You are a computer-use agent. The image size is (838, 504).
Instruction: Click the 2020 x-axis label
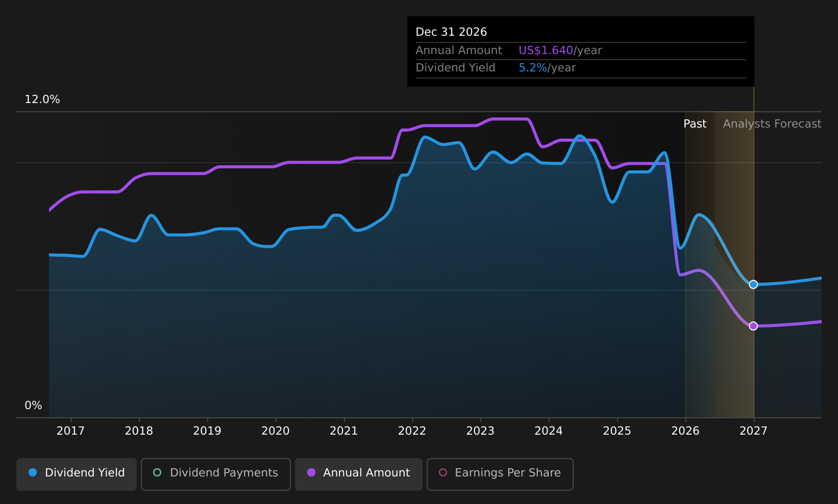click(276, 431)
